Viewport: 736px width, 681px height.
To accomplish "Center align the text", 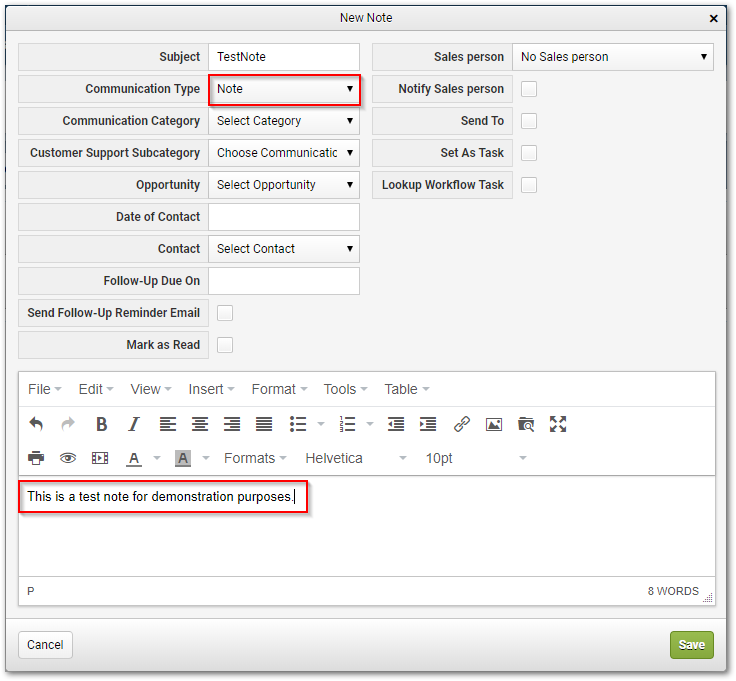I will (200, 424).
